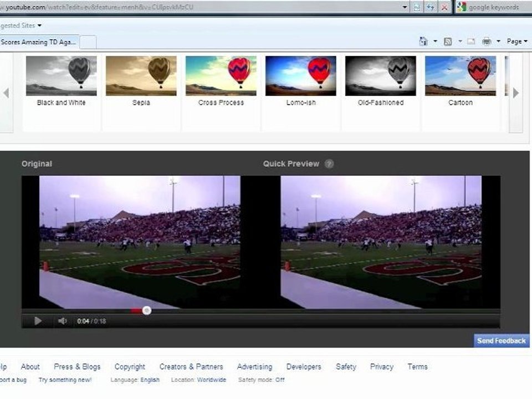Expand the Print dropdown arrow
The width and height of the screenshot is (532, 399).
click(x=498, y=42)
